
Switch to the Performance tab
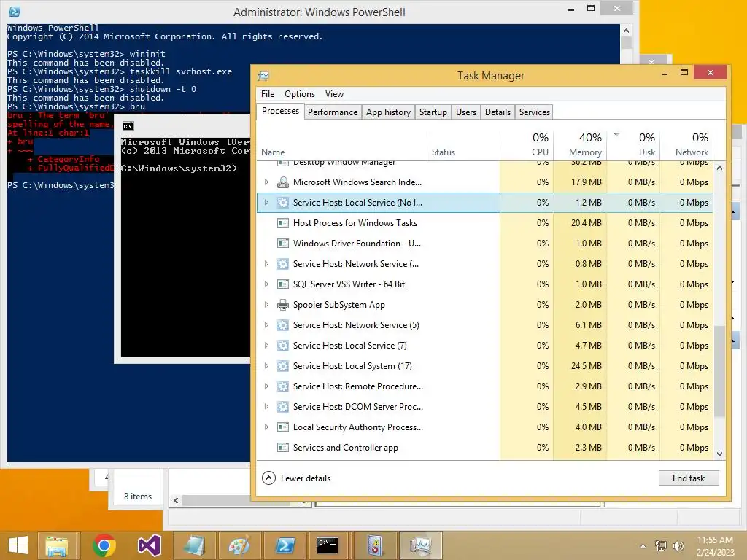click(333, 112)
